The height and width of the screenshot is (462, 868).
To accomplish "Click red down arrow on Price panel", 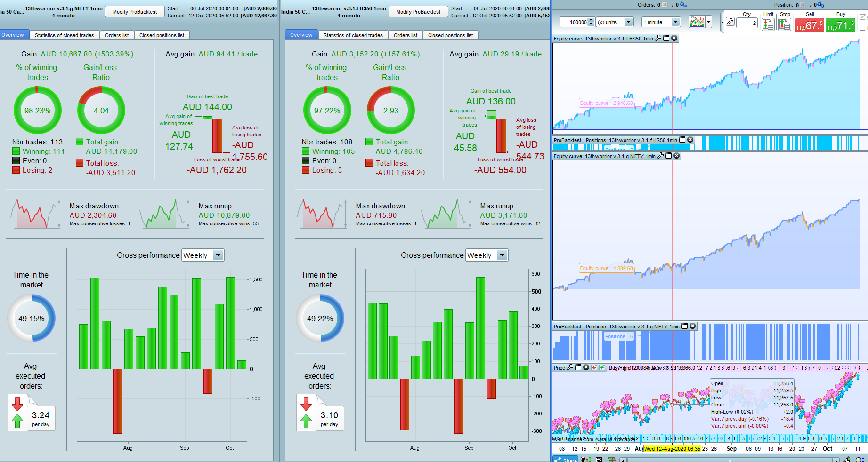I will coord(594,367).
